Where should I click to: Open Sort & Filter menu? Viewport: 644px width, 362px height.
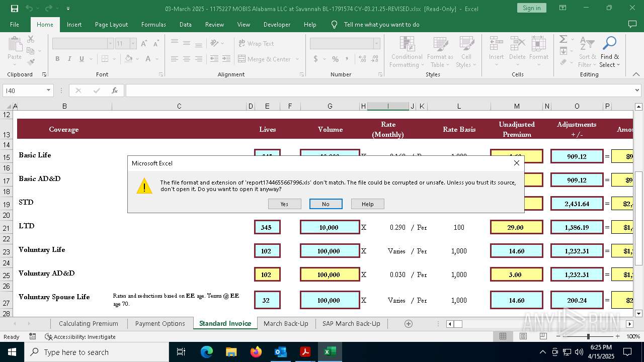pos(587,52)
